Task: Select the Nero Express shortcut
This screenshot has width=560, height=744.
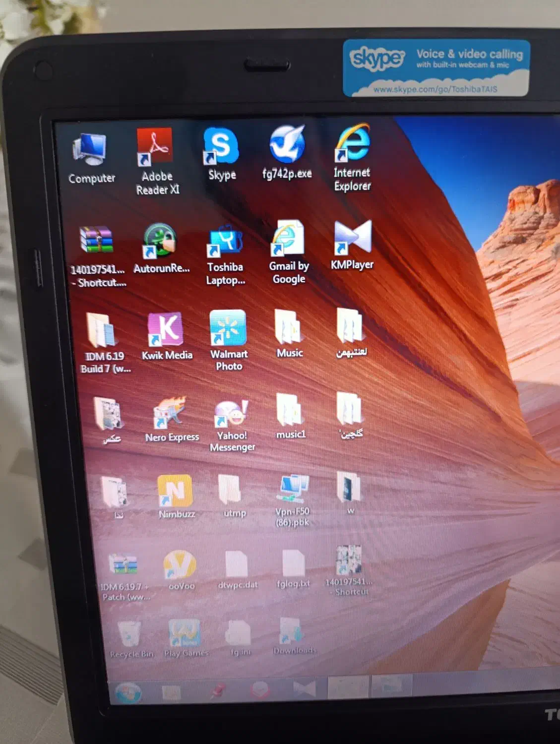Action: (x=169, y=413)
